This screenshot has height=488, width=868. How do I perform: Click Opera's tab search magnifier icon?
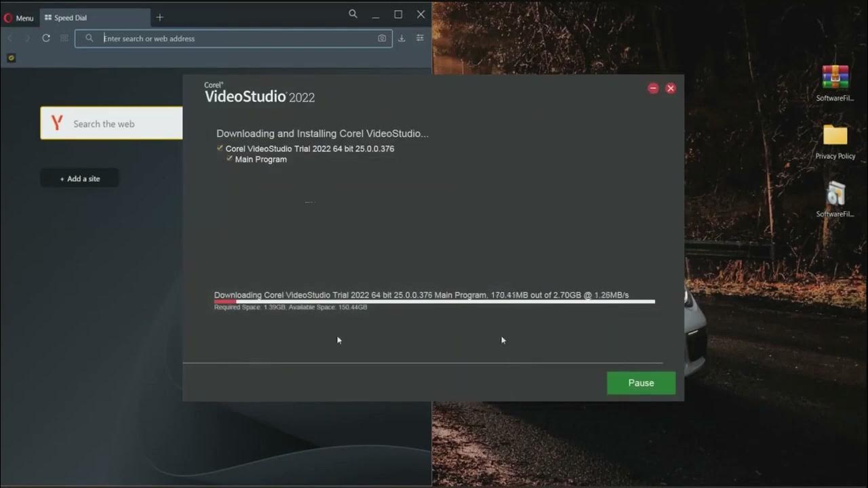click(353, 14)
